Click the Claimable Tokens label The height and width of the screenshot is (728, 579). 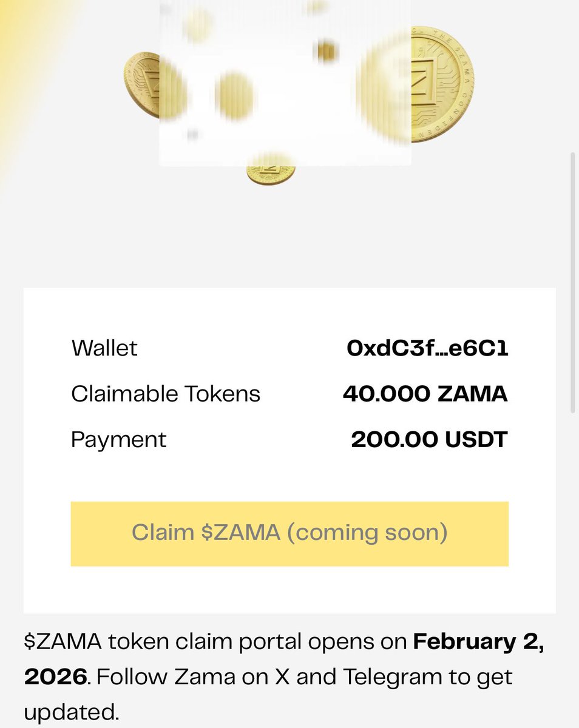point(166,394)
